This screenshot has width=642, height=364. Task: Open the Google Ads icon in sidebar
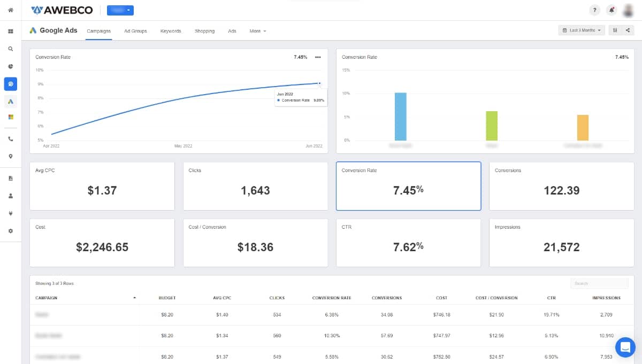pos(11,101)
